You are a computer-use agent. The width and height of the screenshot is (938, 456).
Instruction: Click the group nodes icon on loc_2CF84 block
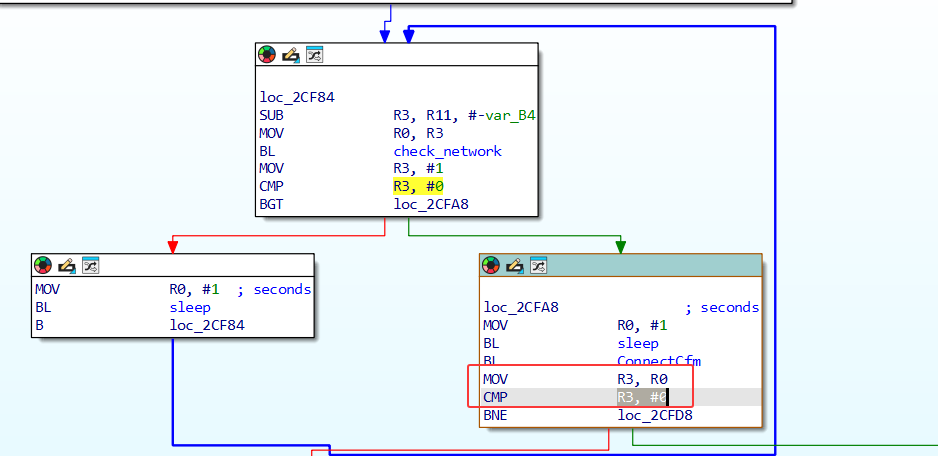pyautogui.click(x=314, y=54)
